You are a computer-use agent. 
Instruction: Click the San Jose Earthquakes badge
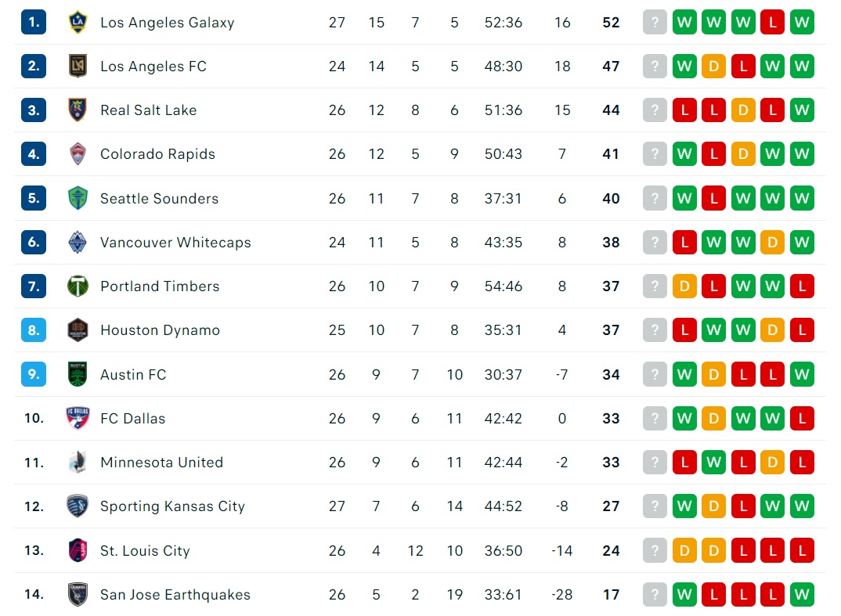click(x=78, y=594)
